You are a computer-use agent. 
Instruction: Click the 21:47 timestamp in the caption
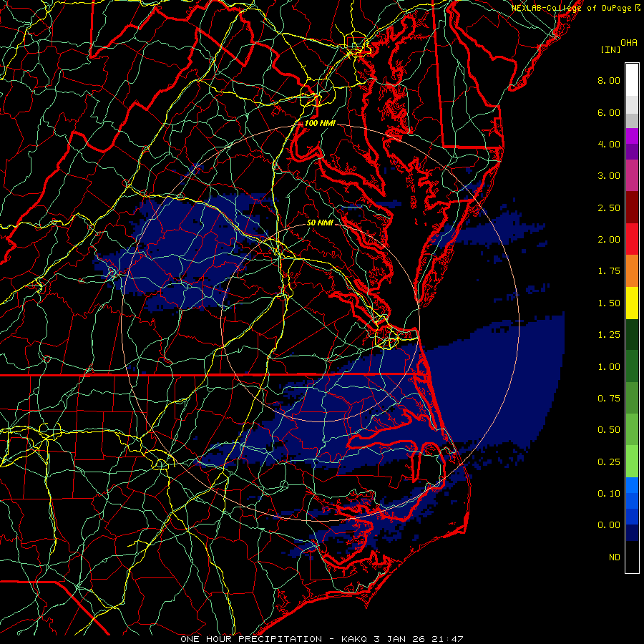coord(447,639)
